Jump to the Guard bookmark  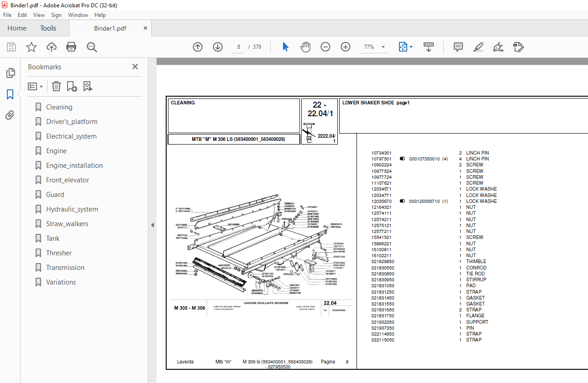55,195
